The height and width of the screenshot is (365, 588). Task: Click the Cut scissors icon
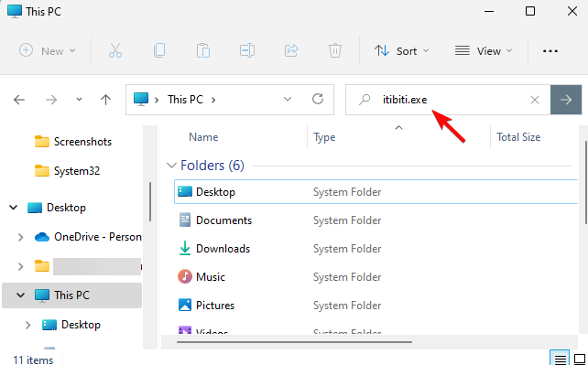pos(115,50)
